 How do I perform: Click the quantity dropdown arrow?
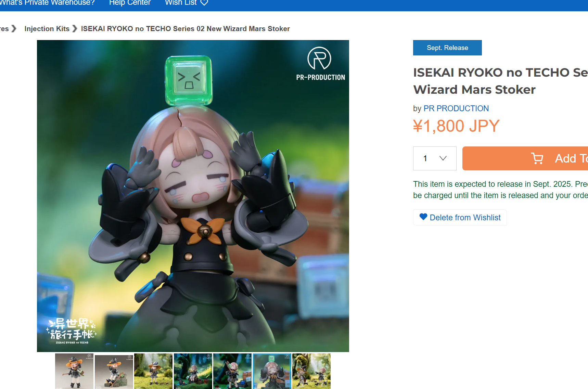443,158
